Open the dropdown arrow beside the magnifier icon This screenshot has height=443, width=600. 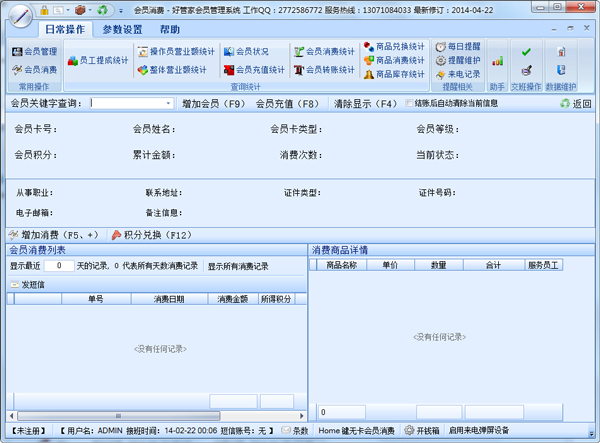(x=68, y=10)
